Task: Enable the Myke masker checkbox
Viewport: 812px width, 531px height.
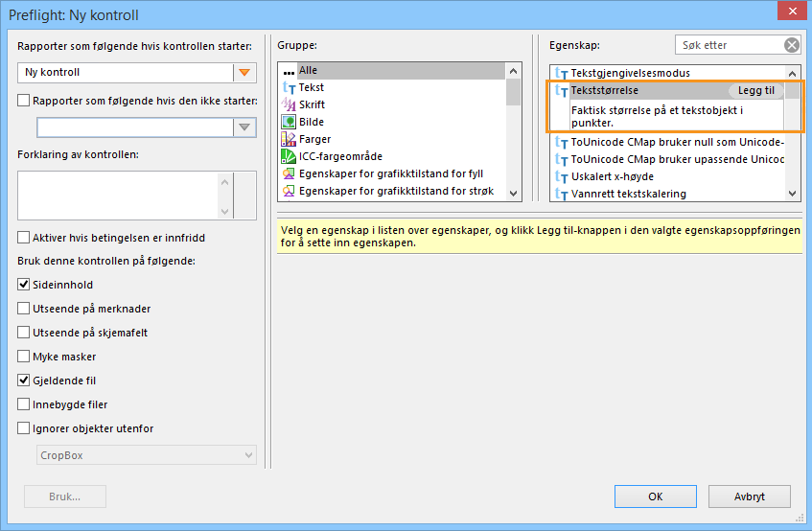Action: coord(25,357)
